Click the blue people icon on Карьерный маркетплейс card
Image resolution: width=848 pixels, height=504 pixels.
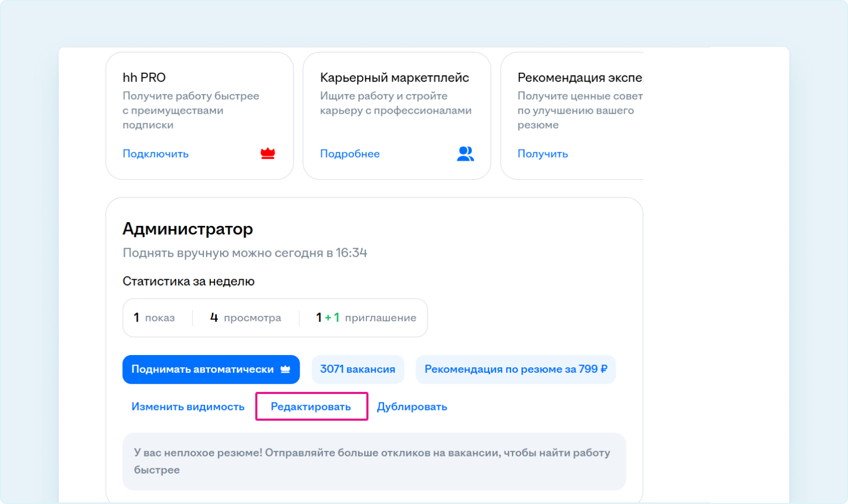(465, 154)
